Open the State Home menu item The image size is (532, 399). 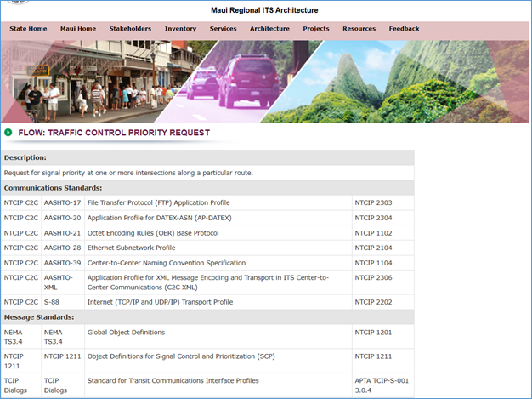[x=28, y=29]
